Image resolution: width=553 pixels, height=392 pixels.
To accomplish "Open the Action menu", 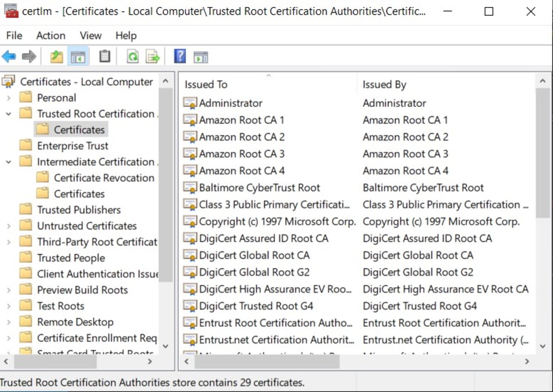I will point(51,36).
